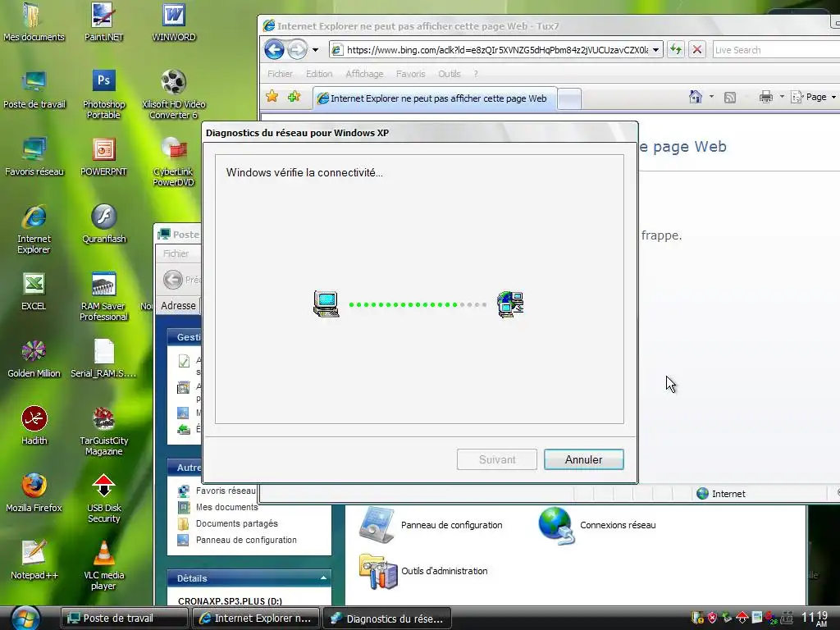This screenshot has width=840, height=630.
Task: Click Add to Favorites icon in IE
Action: click(294, 97)
